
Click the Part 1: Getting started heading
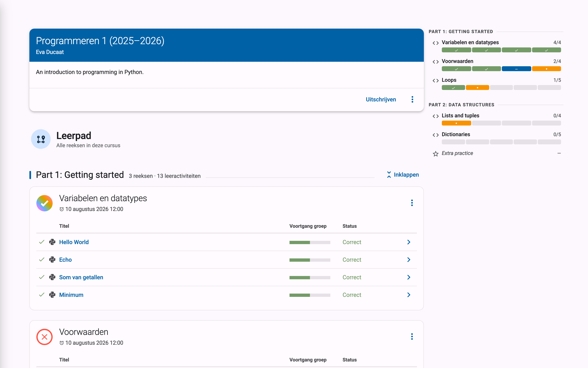click(80, 175)
